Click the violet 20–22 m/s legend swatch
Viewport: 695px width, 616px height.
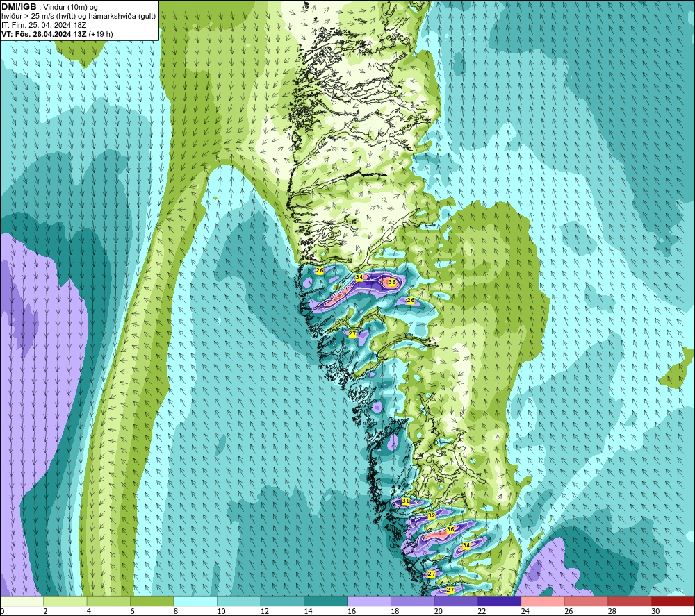click(x=456, y=601)
